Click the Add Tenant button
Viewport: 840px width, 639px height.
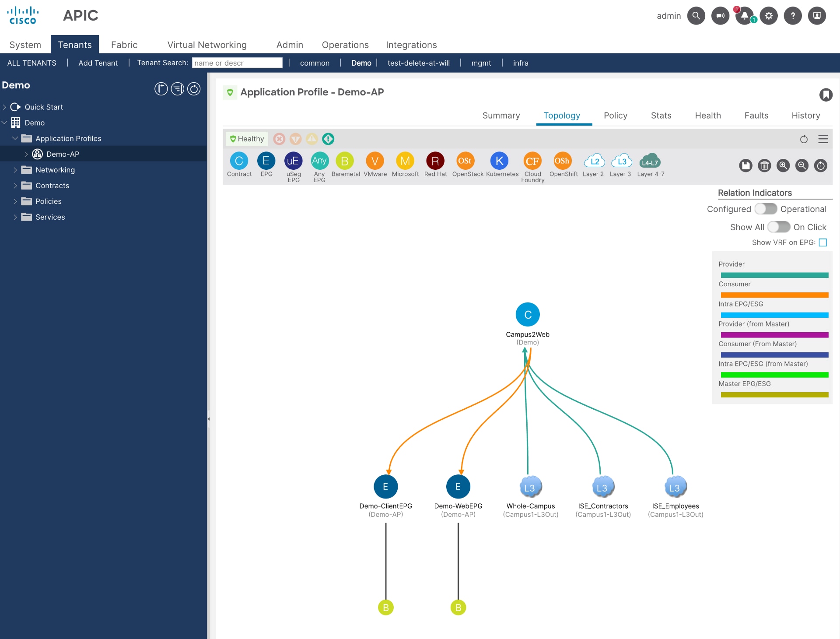coord(98,63)
